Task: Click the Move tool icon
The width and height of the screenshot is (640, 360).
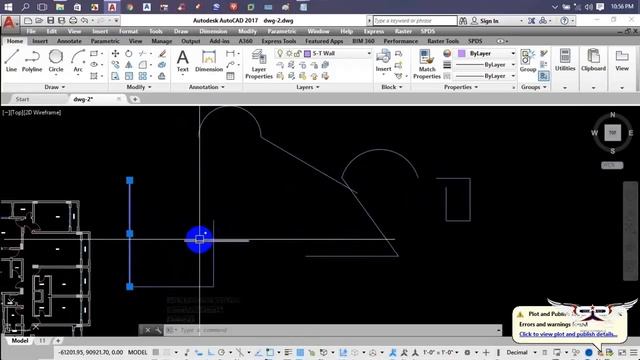Action: tap(116, 53)
